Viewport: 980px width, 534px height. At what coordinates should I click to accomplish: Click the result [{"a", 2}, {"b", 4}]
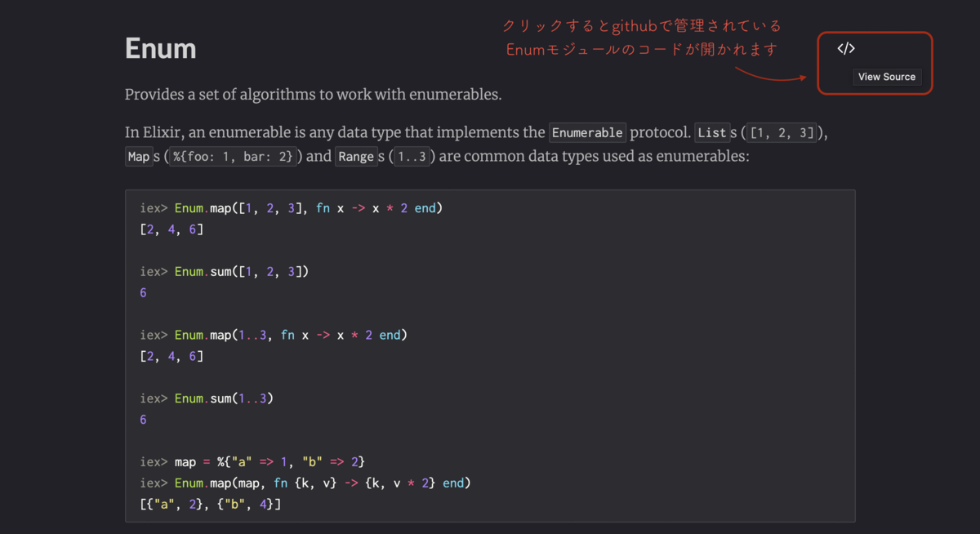[x=211, y=505]
